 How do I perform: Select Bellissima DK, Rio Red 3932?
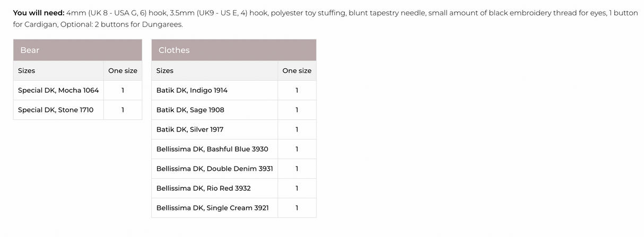204,188
